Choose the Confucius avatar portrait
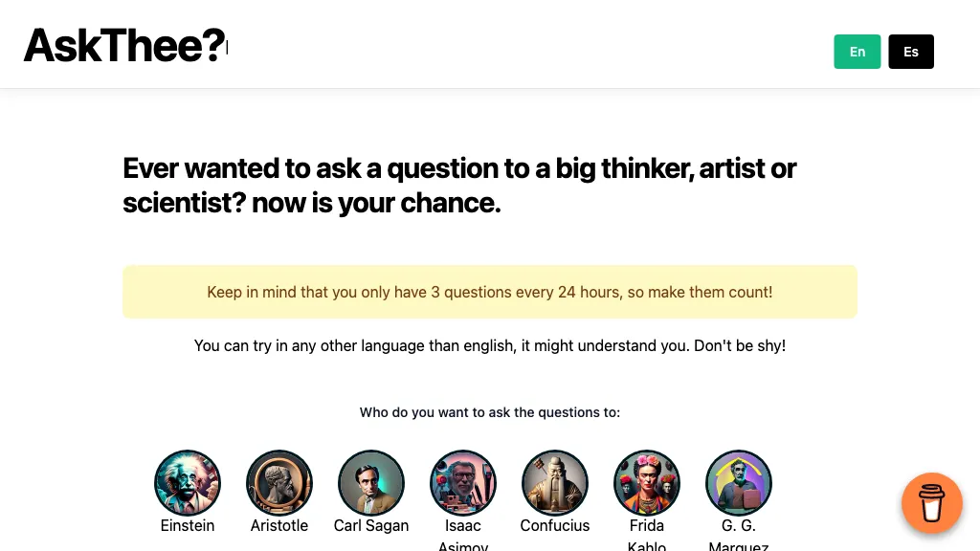Viewport: 980px width, 551px height. coord(555,483)
